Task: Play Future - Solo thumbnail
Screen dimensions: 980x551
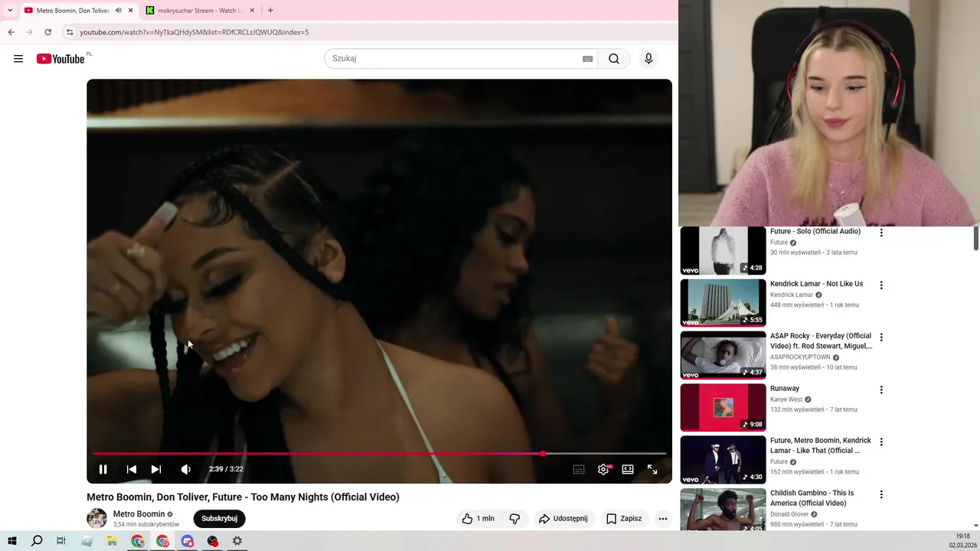Action: point(723,250)
